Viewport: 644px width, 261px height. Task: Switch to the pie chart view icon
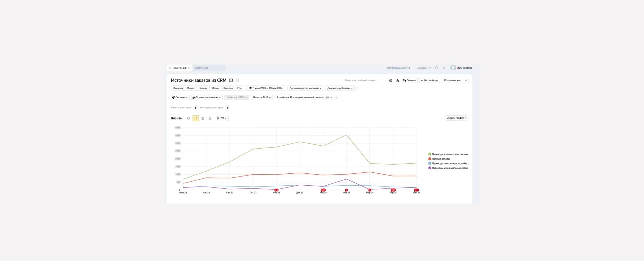tap(188, 118)
